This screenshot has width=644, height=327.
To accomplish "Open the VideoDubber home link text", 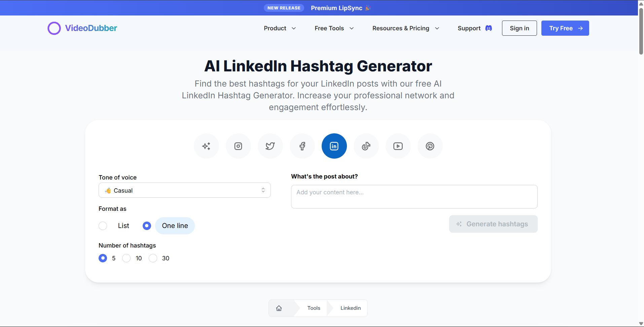I will [91, 28].
